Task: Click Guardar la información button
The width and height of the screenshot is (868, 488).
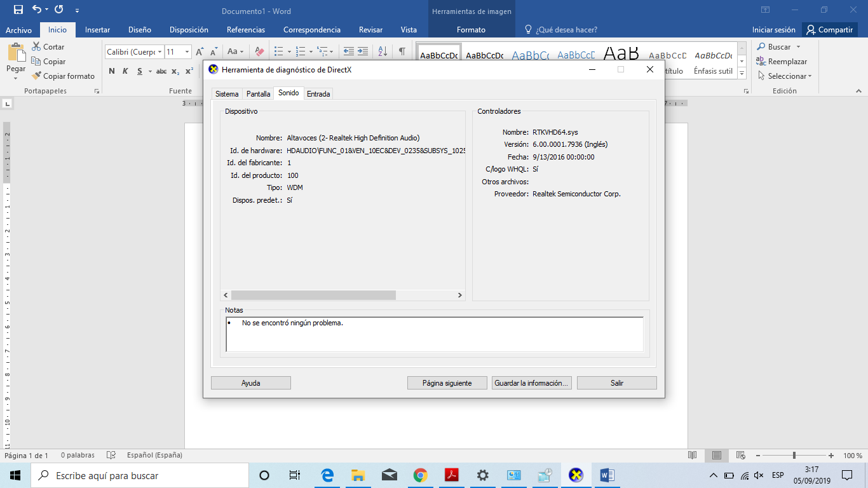Action: pyautogui.click(x=532, y=383)
